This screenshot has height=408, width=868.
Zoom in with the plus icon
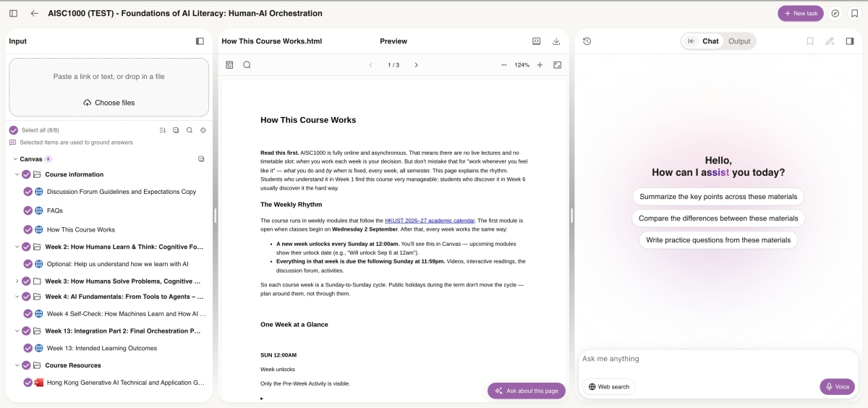pos(540,65)
